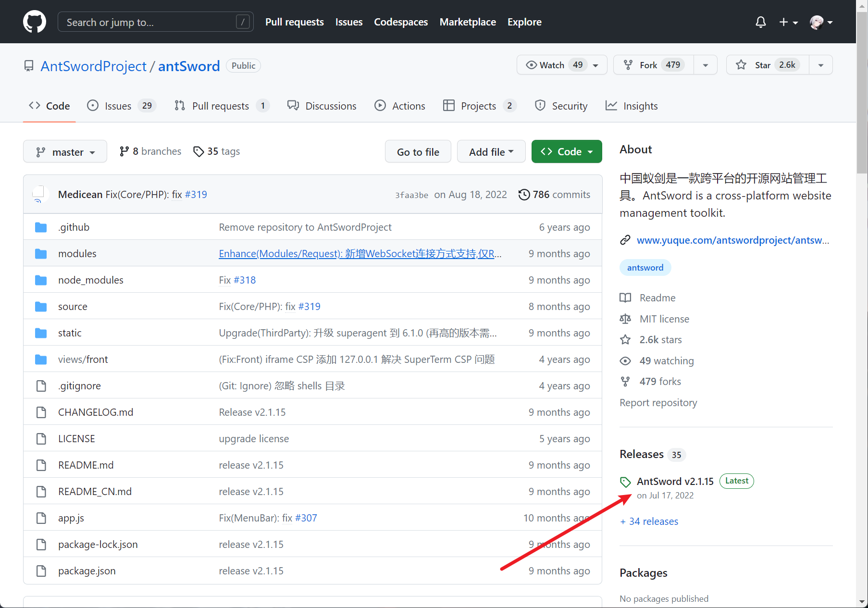
Task: Open the green Code dropdown
Action: (567, 152)
